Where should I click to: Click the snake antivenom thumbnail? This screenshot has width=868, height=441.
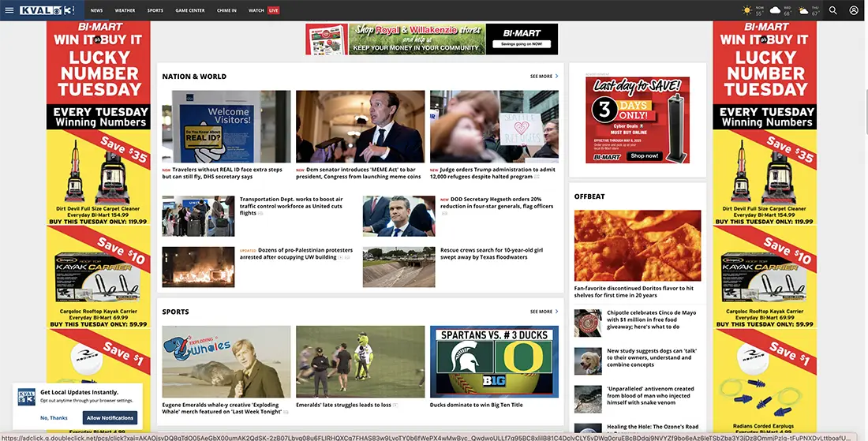click(x=588, y=399)
